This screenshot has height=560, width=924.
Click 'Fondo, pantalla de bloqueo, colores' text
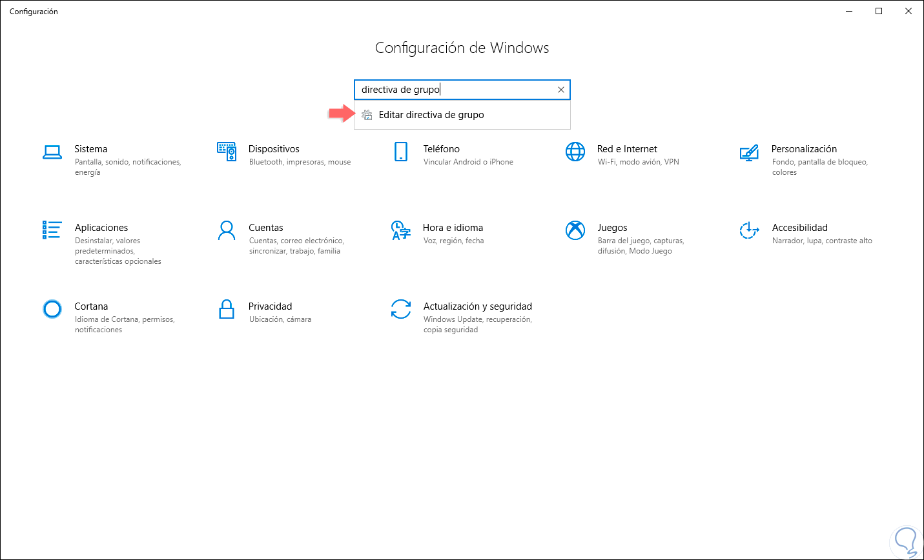(820, 167)
